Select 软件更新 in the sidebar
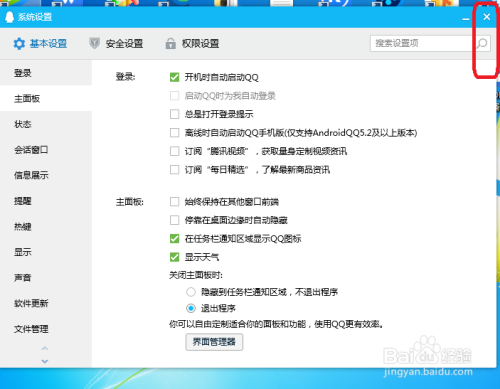The image size is (500, 389). tap(46, 303)
